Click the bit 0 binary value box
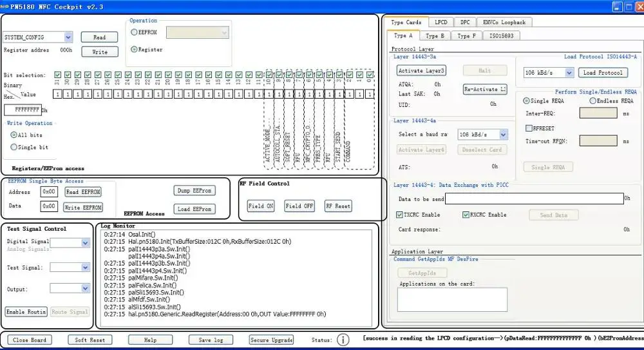 [370, 94]
